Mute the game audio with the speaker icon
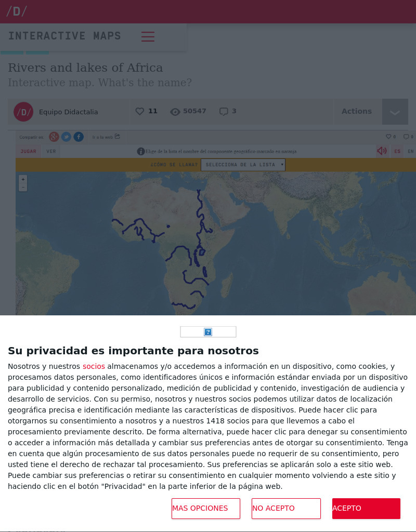Screen dimensions: 416x532 (x=382, y=151)
